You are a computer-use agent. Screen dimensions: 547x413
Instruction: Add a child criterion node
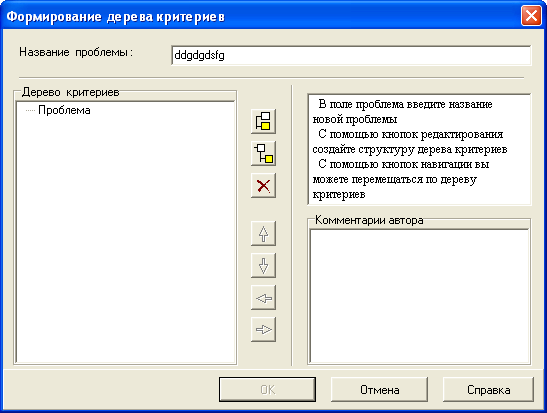(x=263, y=153)
